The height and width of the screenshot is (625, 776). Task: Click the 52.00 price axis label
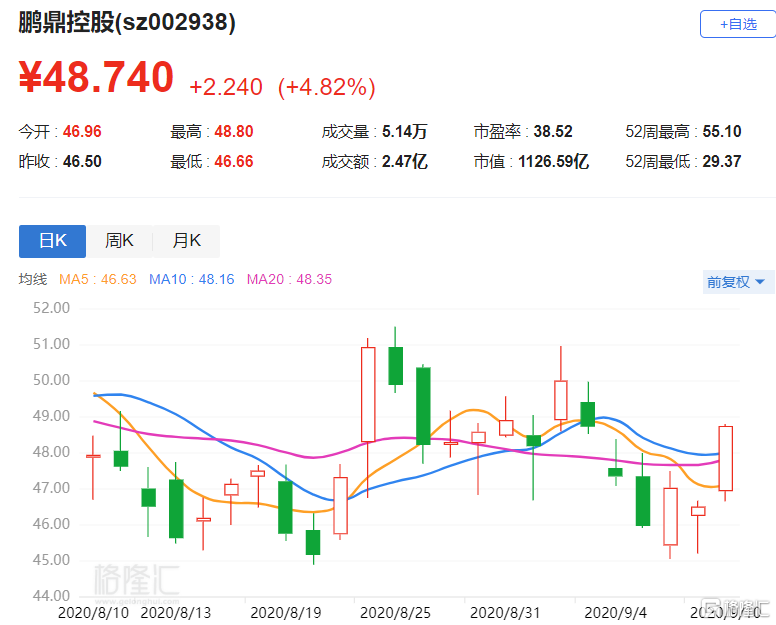[x=51, y=308]
